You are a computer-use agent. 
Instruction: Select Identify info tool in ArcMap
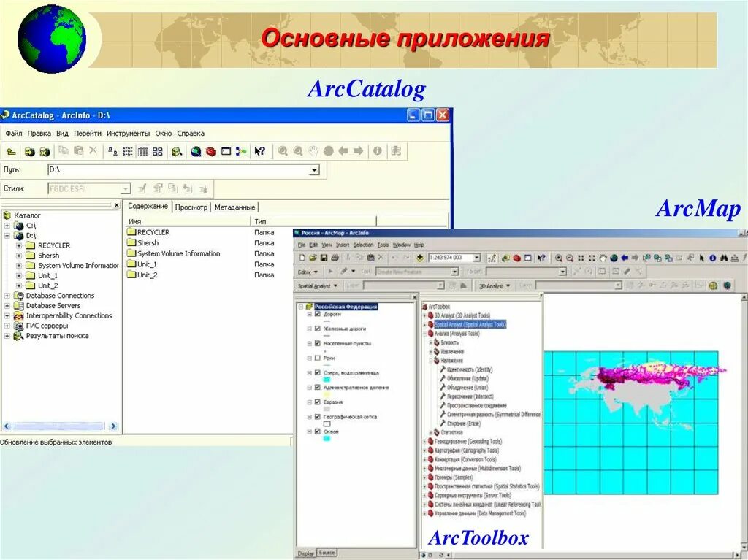pos(713,258)
